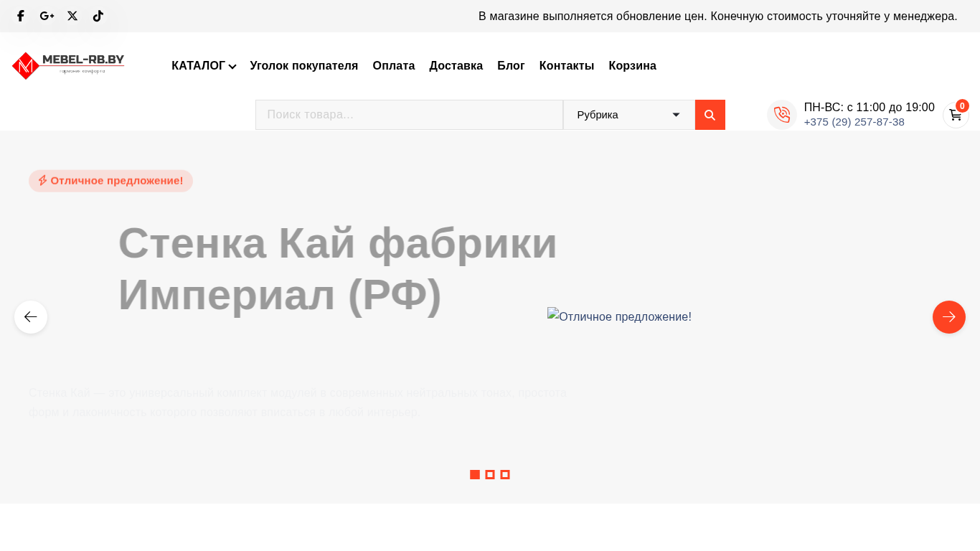Open the Блог page
The image size is (980, 551).
pyautogui.click(x=512, y=66)
